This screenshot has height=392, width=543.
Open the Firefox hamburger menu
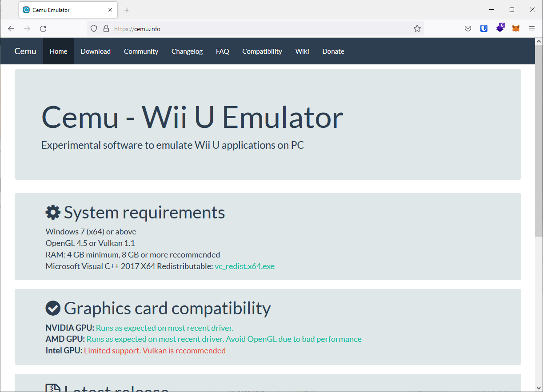point(532,28)
